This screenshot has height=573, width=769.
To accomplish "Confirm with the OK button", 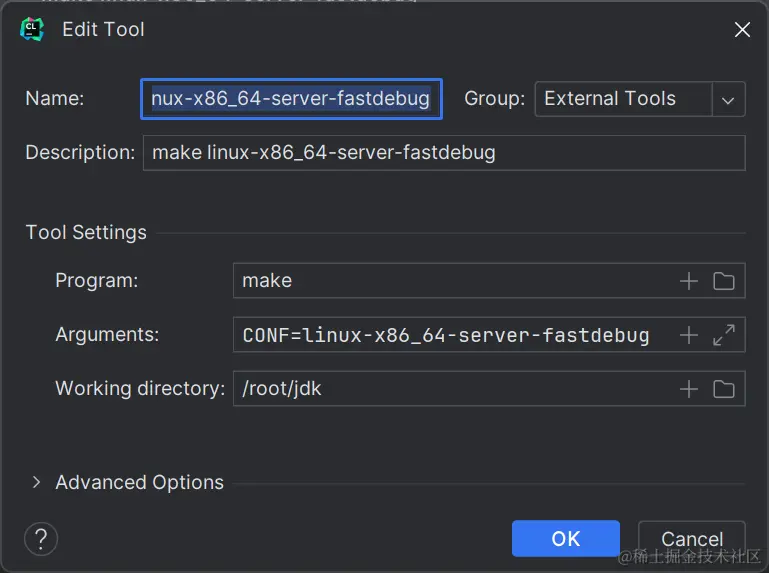I will click(565, 538).
